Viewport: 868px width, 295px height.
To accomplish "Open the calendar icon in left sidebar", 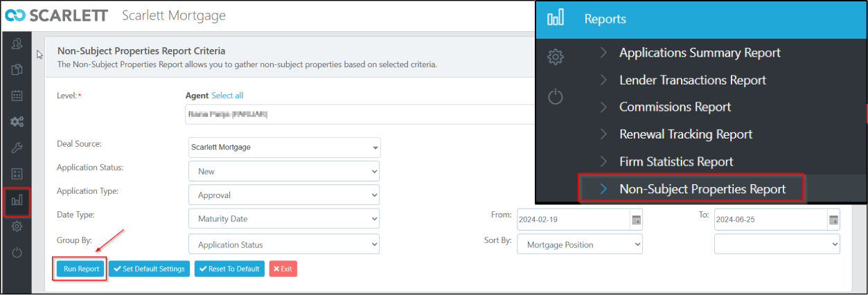I will coord(17,96).
